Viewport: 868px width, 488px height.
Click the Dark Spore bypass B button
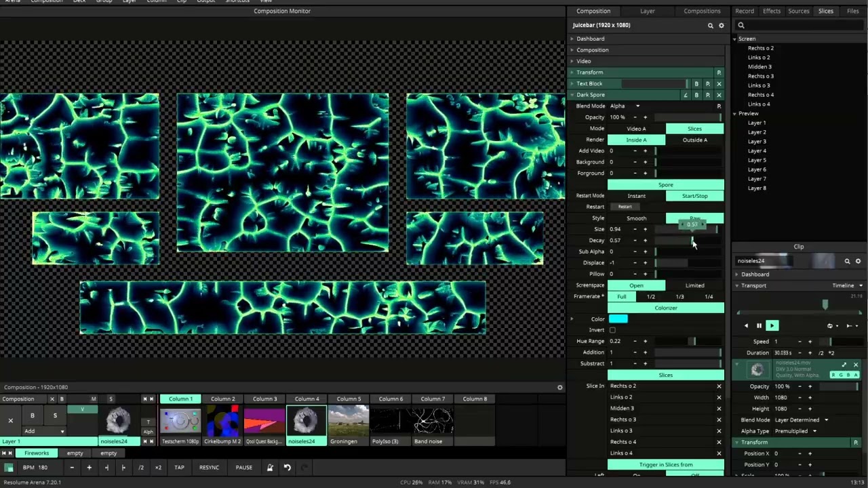696,95
